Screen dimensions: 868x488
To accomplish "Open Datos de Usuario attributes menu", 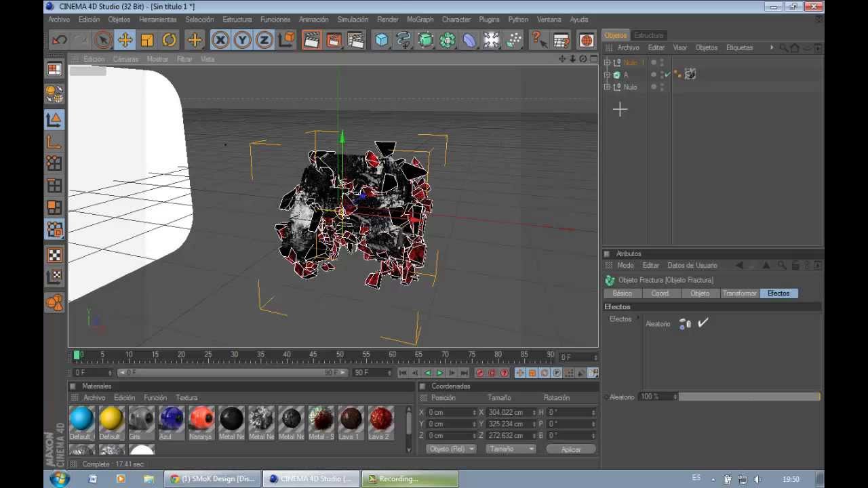I will [692, 266].
